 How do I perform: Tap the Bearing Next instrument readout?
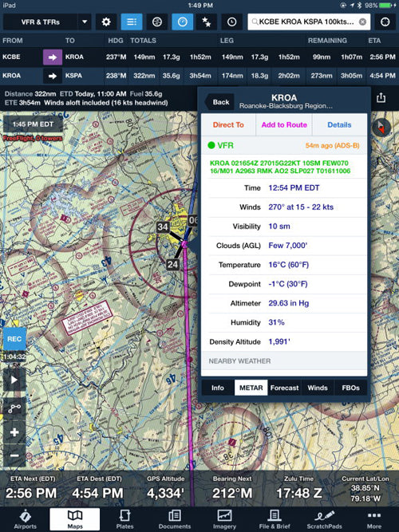(x=232, y=489)
